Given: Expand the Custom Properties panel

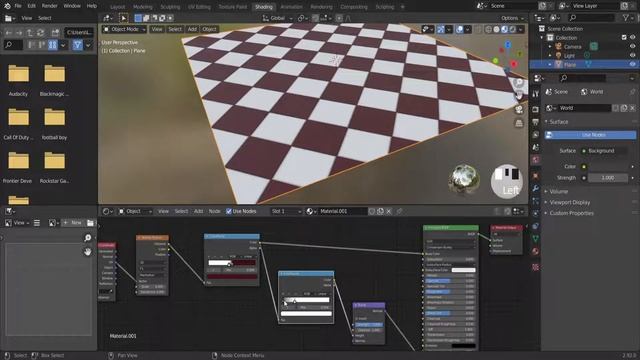Looking at the screenshot, I should pyautogui.click(x=571, y=213).
